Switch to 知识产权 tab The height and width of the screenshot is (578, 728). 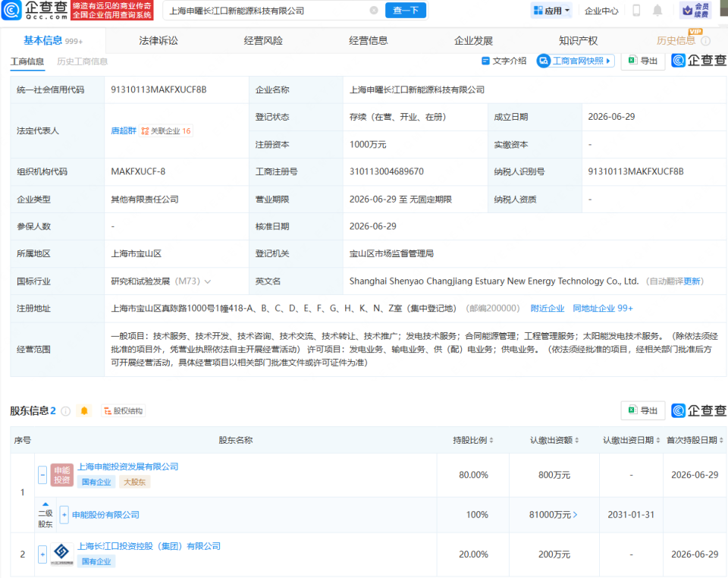[578, 41]
